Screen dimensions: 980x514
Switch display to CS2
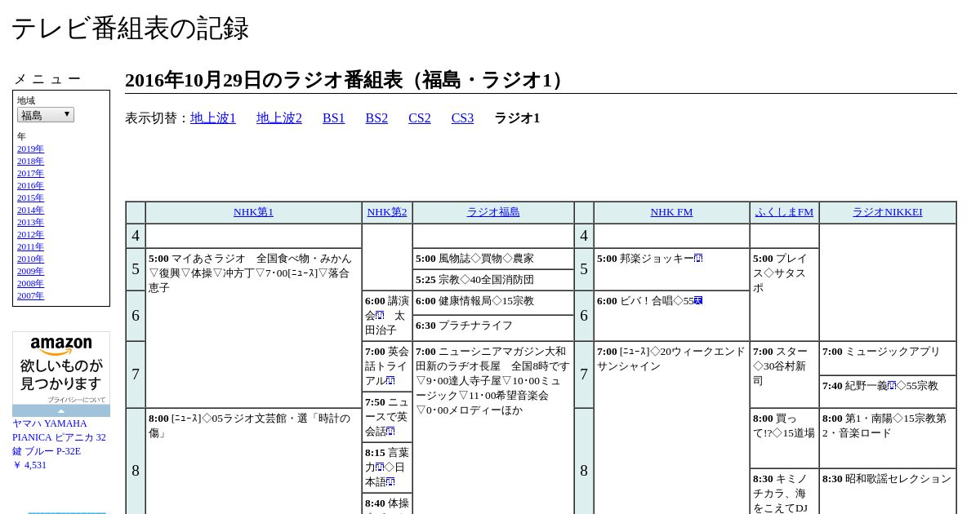[x=420, y=118]
